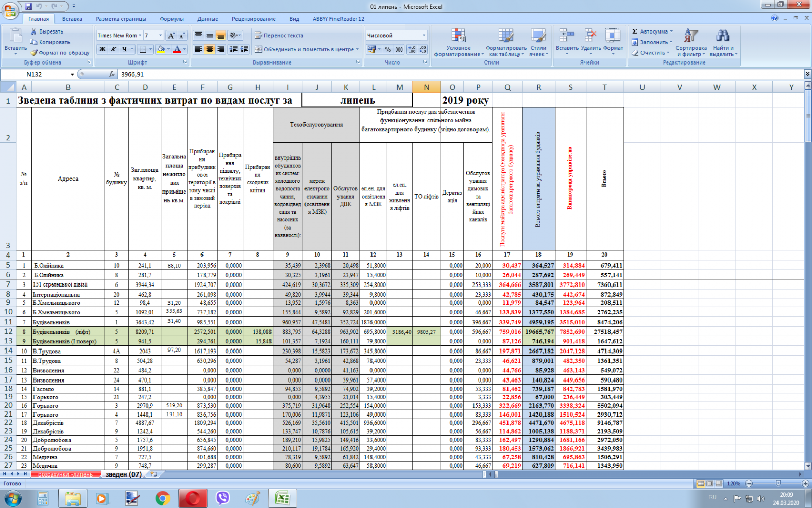The width and height of the screenshot is (812, 508).
Task: Align text to middle vertically
Action: (210, 36)
